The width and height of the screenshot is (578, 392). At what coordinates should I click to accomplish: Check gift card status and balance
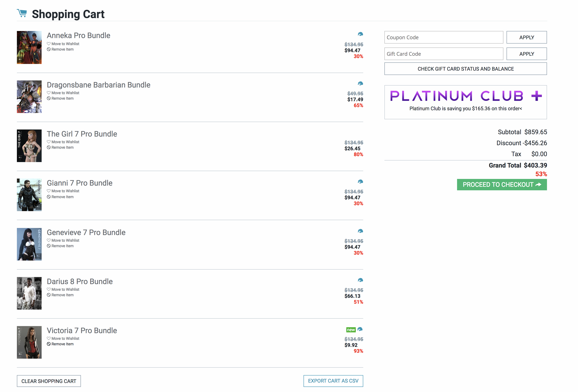[465, 69]
